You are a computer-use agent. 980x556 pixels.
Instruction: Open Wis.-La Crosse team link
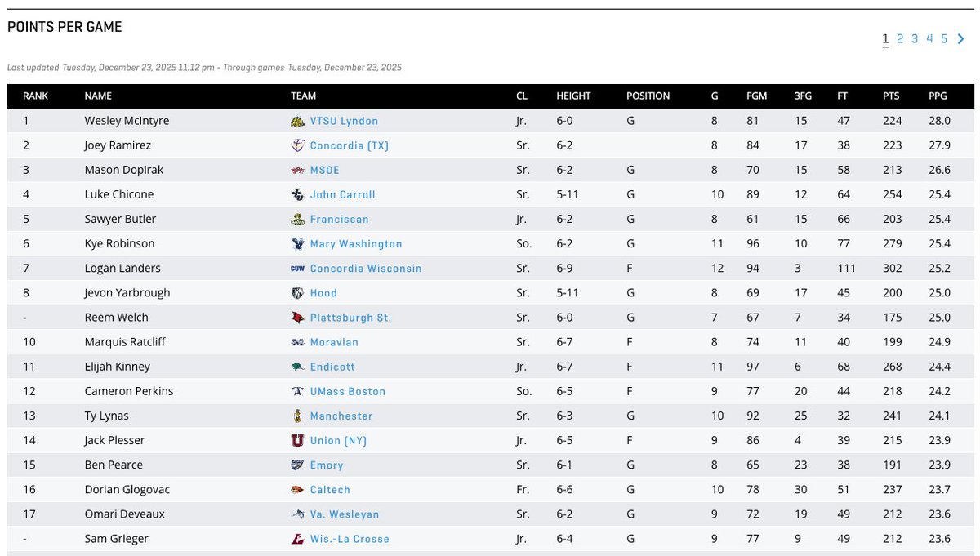pyautogui.click(x=350, y=538)
